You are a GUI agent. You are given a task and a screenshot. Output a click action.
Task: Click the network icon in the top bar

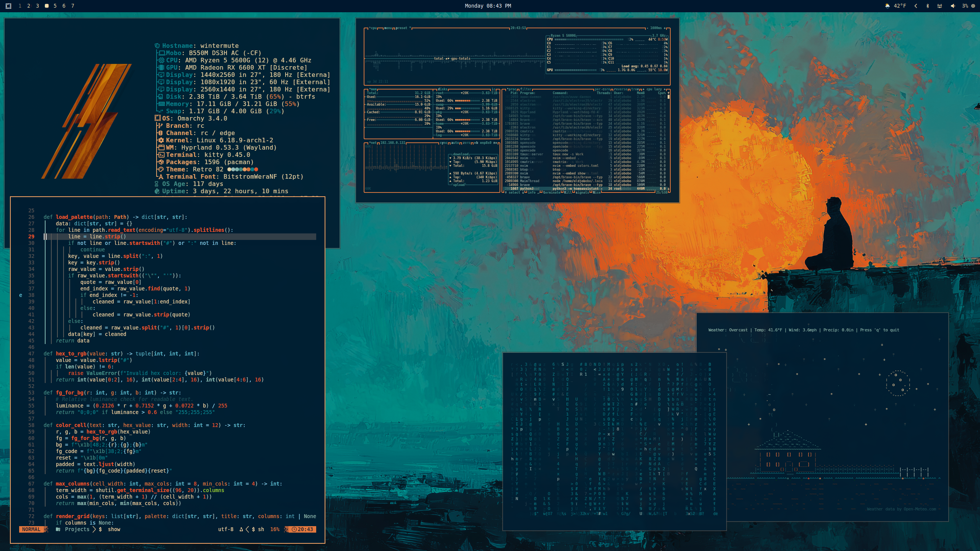(939, 6)
